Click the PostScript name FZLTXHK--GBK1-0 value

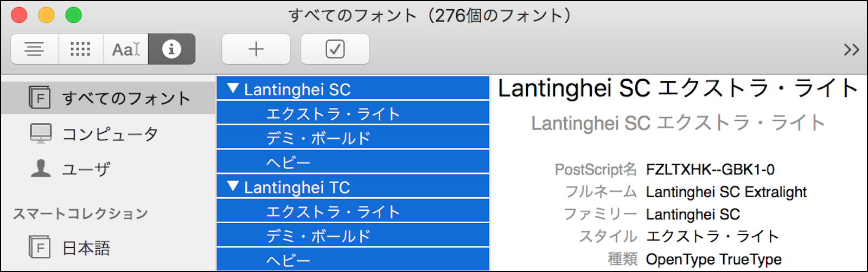coord(710,170)
